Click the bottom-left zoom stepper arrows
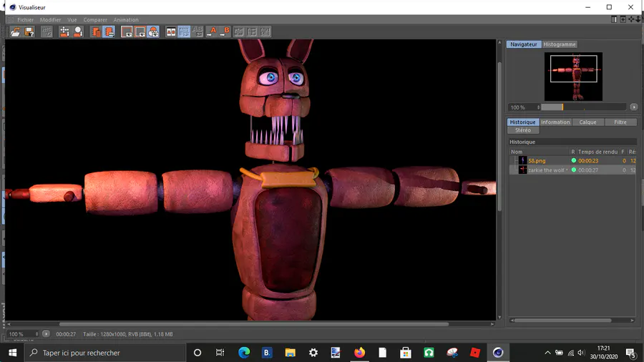This screenshot has width=644, height=362. tap(36, 334)
